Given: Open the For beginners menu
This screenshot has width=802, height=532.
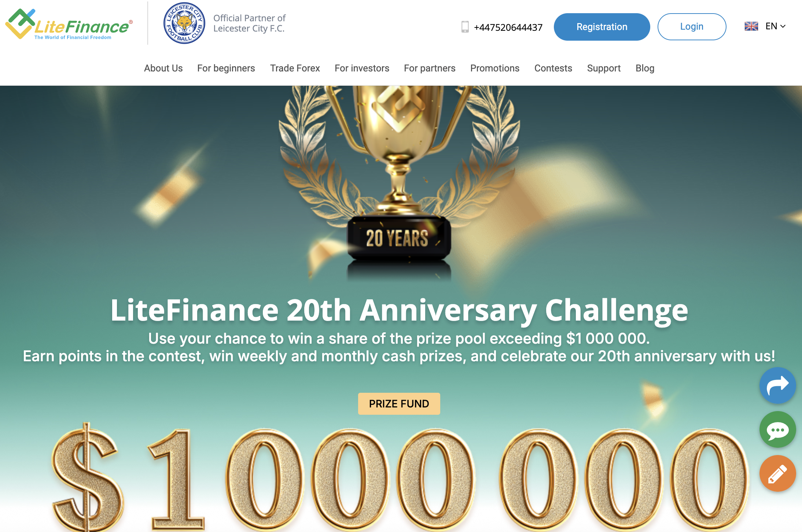Looking at the screenshot, I should tap(226, 68).
